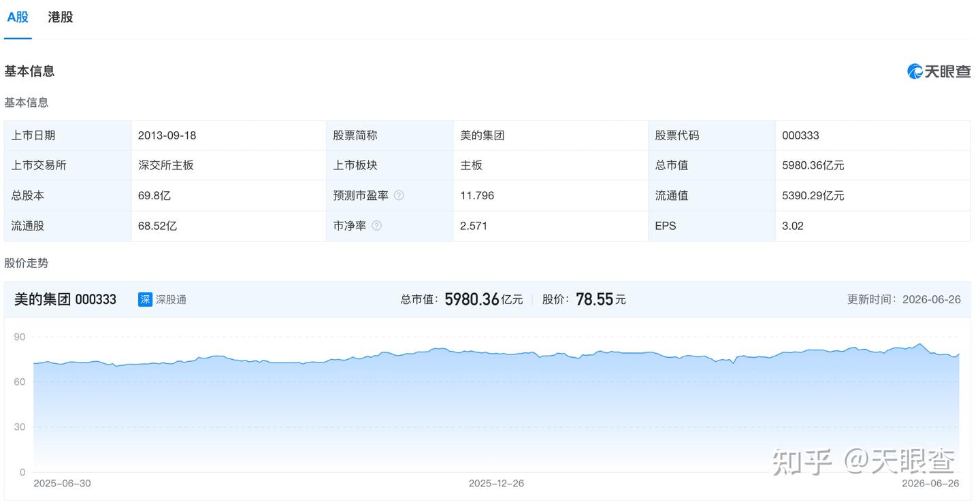Viewport: 980px width, 502px height.
Task: Click chart title 美的集团 000333
Action: coord(65,299)
